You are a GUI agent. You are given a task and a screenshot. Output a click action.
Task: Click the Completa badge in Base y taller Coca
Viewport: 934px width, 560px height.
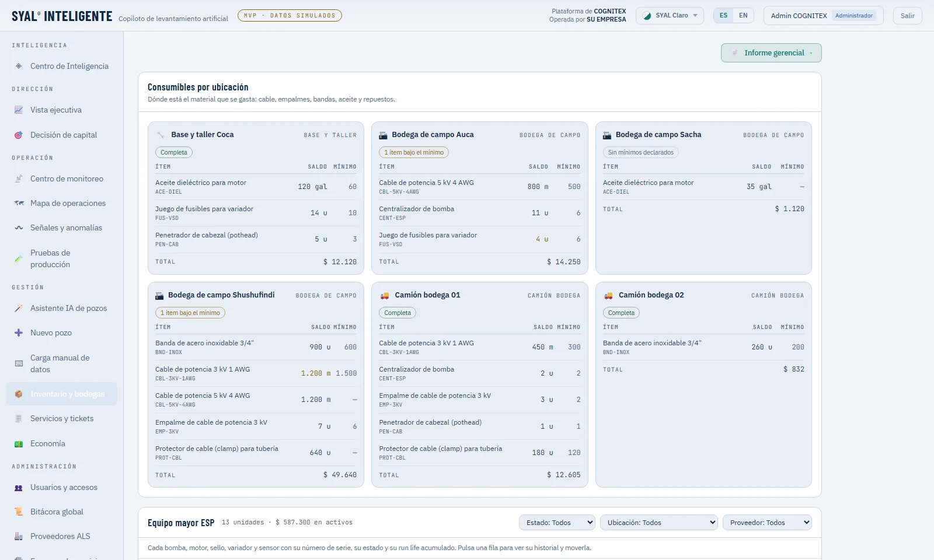click(x=174, y=152)
